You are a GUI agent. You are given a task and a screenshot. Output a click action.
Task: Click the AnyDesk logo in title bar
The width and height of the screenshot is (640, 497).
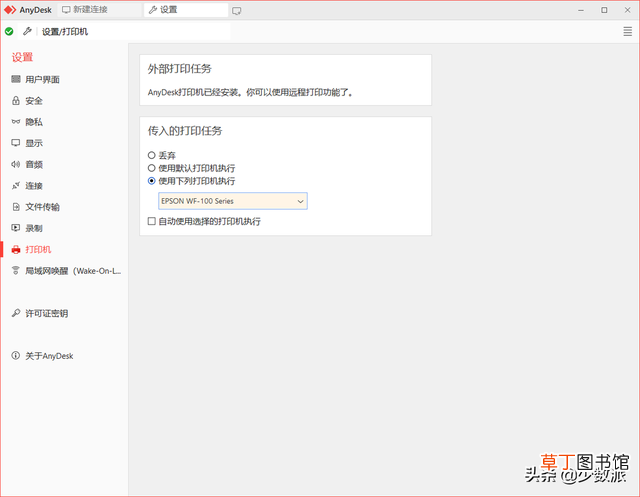[x=10, y=10]
